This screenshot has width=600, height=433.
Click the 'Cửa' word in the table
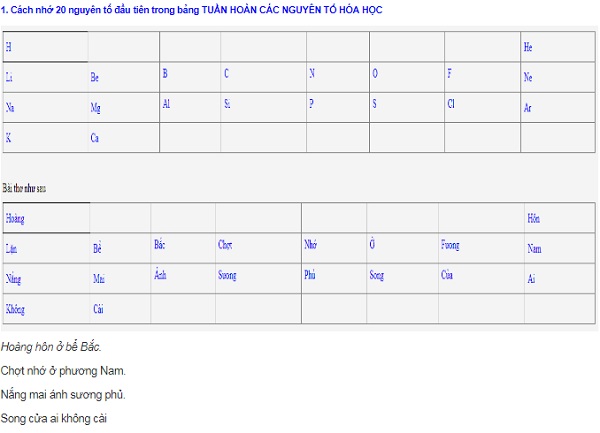pyautogui.click(x=447, y=275)
